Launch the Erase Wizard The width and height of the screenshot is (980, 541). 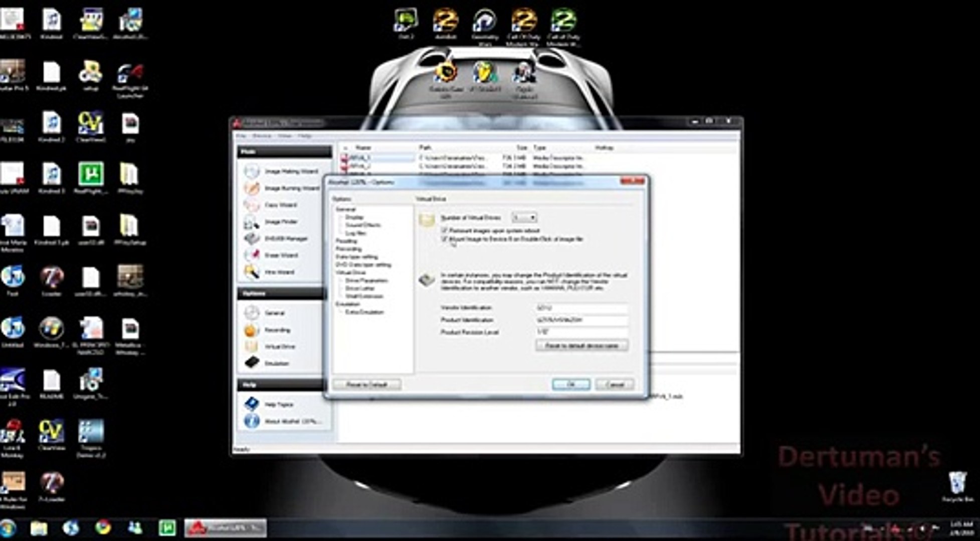coord(281,255)
